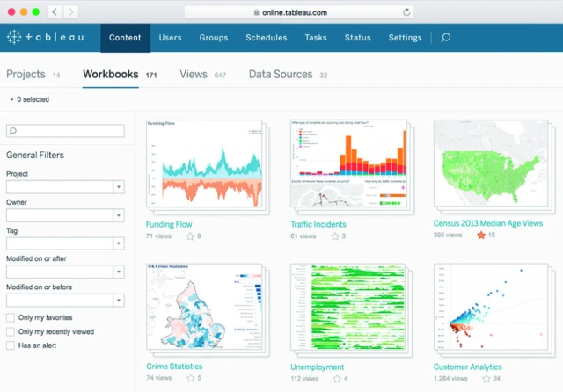Click the lock icon in address bar
The width and height of the screenshot is (563, 392).
point(256,12)
